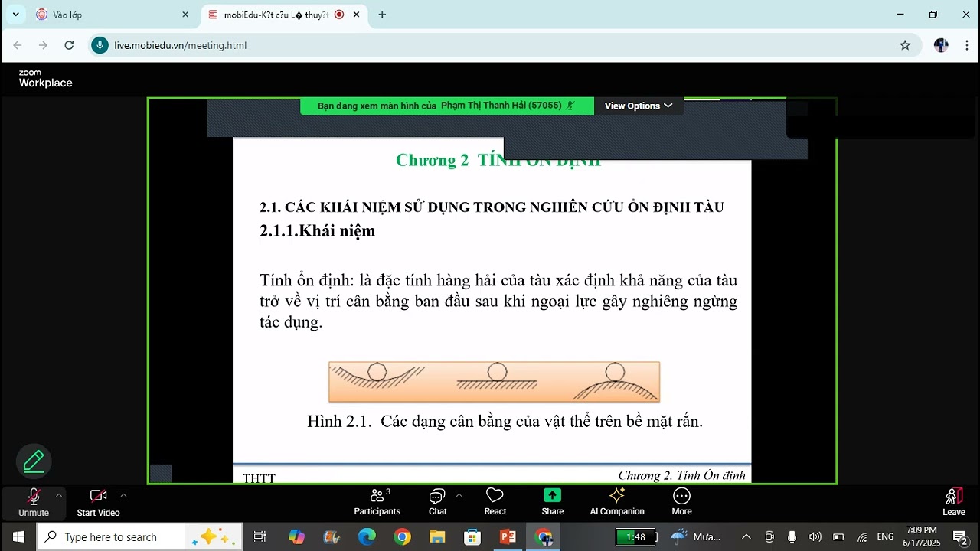
Task: Open the Chat panel
Action: (x=438, y=503)
